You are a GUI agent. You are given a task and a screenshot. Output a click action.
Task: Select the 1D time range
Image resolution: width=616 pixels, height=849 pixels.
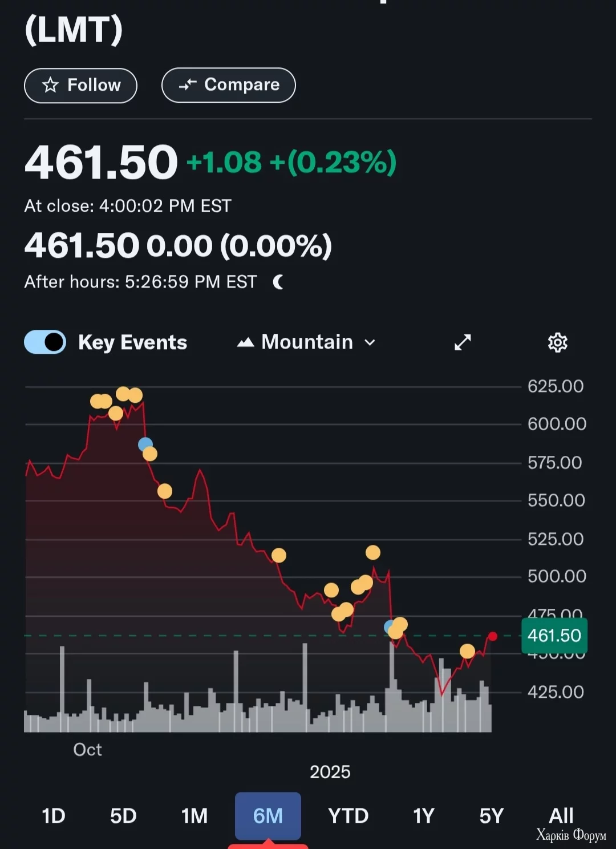point(54,816)
